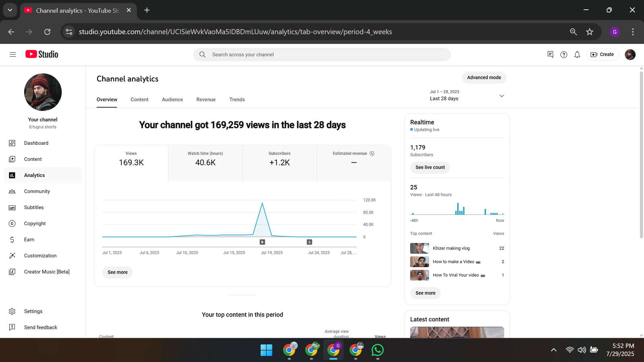Click the views chart peak near Jul 19
The image size is (644, 362).
(x=262, y=204)
